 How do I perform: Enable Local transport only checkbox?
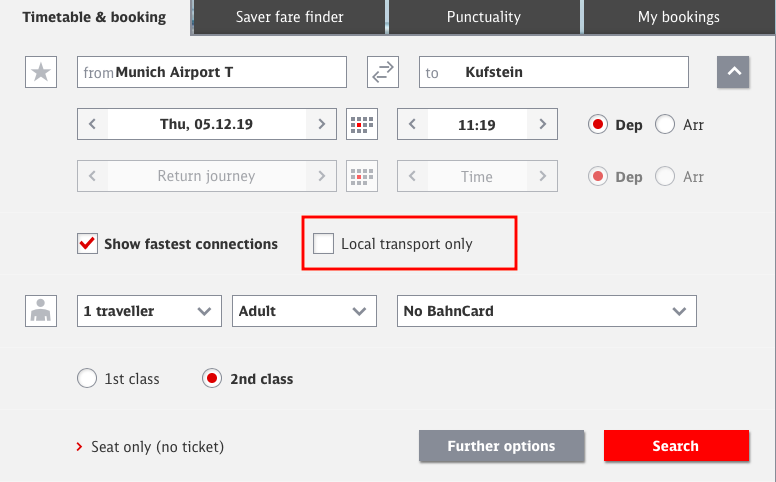click(323, 243)
